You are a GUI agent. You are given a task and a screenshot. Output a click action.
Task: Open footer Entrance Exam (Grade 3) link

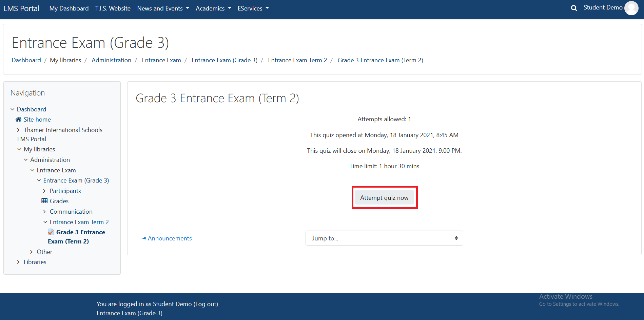[x=130, y=313]
